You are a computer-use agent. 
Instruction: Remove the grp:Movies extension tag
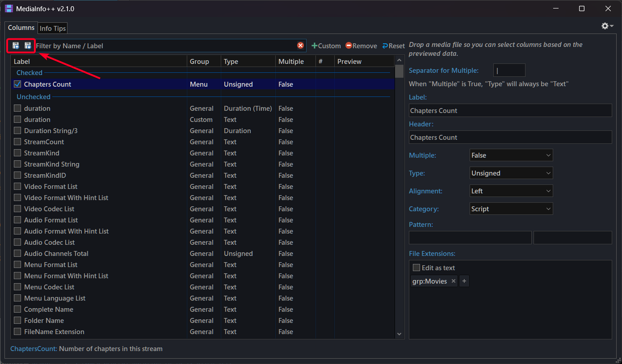(454, 281)
